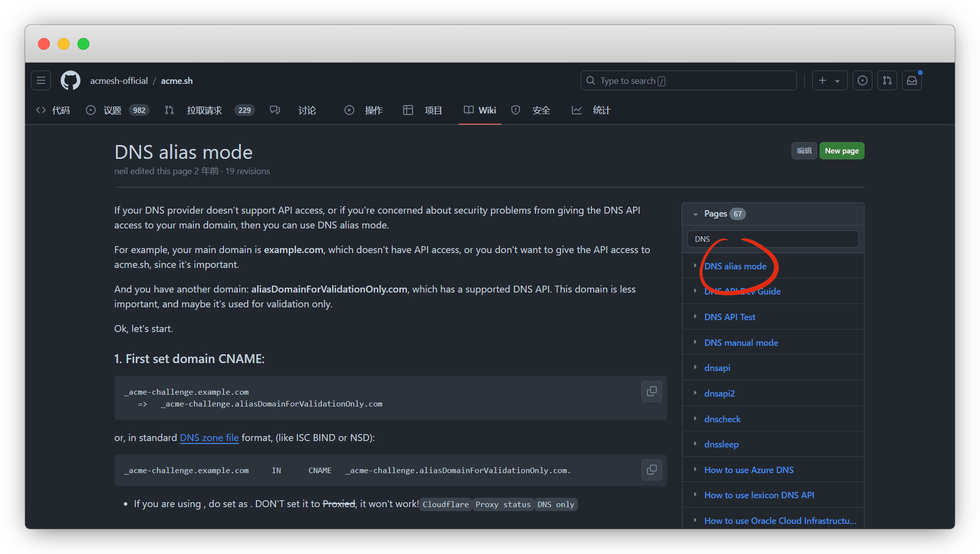The height and width of the screenshot is (554, 980).
Task: Click the pages filter field containing DNS
Action: point(772,239)
